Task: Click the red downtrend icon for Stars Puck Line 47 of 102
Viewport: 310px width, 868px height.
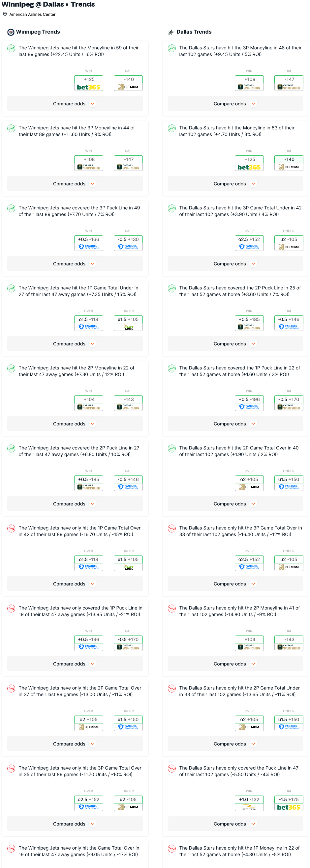Action: click(x=172, y=768)
